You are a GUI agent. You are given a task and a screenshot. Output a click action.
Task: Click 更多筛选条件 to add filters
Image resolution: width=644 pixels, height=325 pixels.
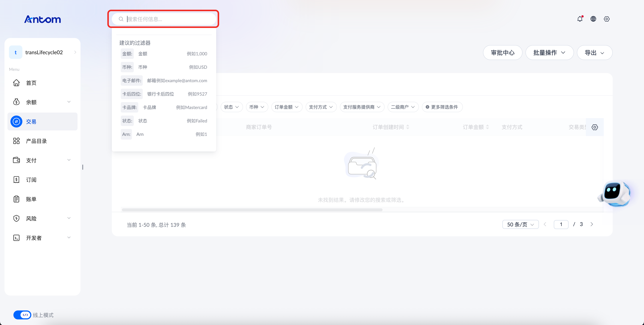click(x=442, y=107)
